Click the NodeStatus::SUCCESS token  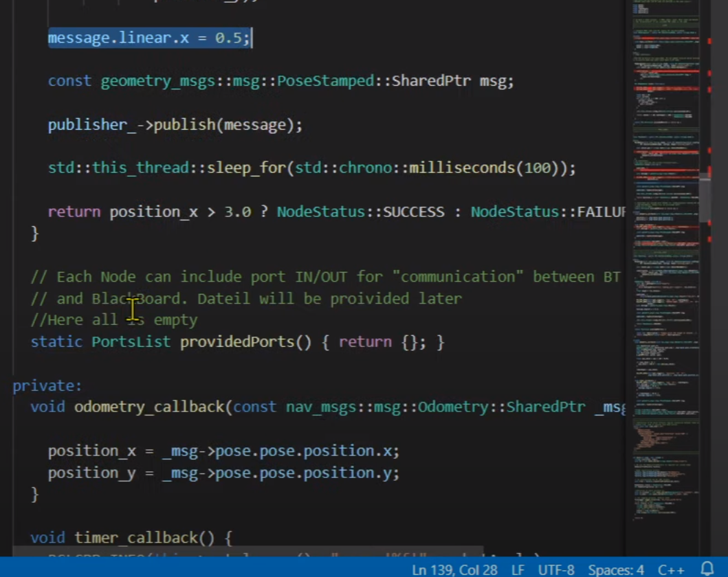pos(360,212)
